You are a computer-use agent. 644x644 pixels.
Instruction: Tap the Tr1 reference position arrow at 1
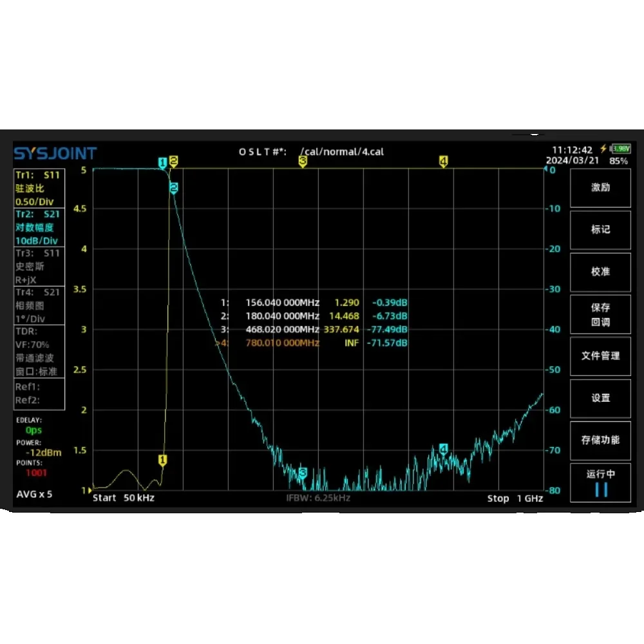90,490
